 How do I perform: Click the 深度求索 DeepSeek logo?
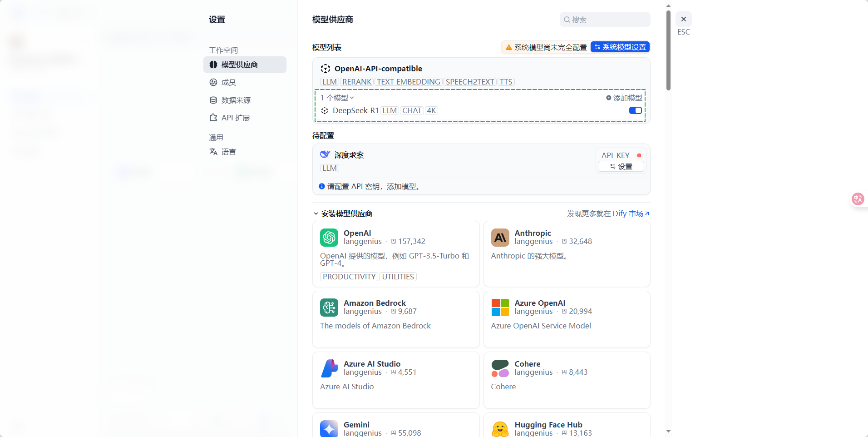(x=325, y=154)
